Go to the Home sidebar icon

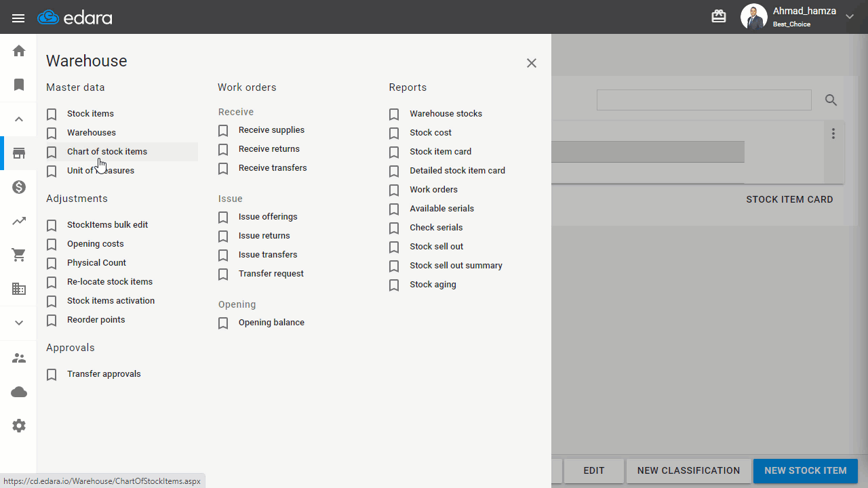(19, 51)
